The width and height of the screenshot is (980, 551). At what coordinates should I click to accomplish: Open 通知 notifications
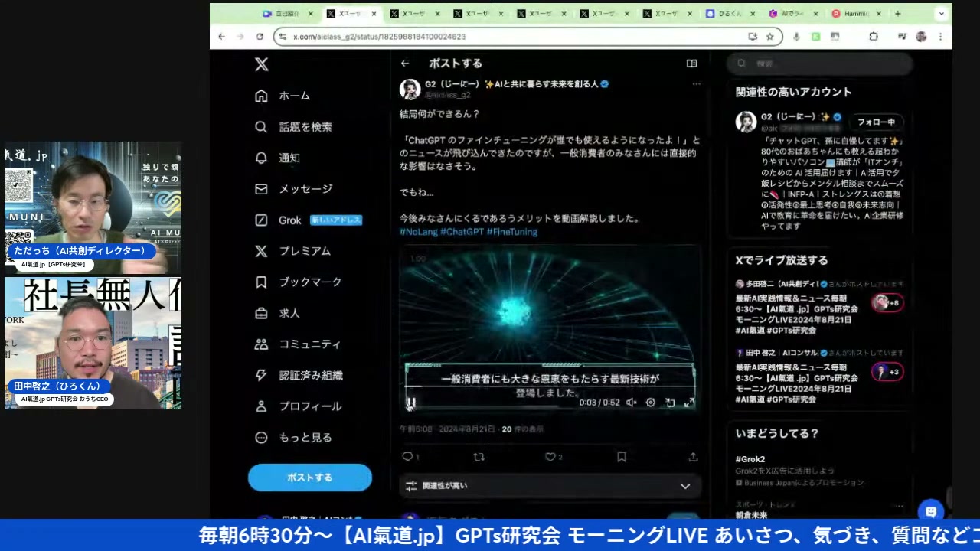[x=277, y=158]
